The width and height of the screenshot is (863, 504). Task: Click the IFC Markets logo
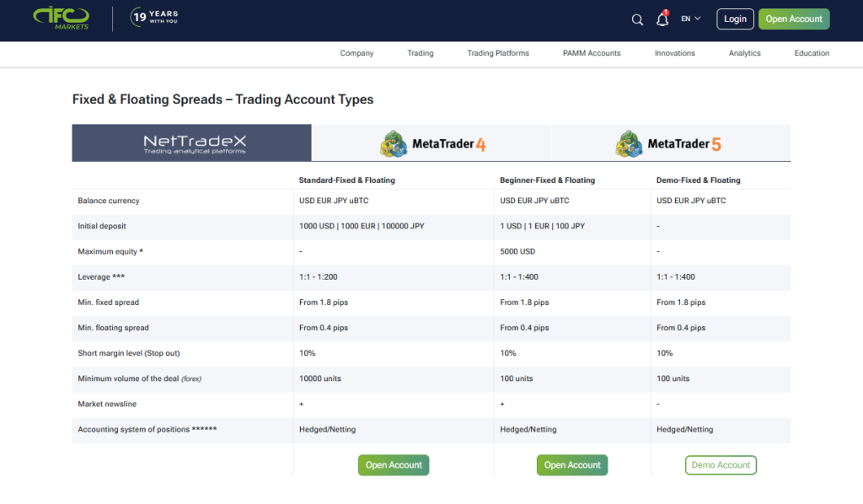(x=62, y=18)
